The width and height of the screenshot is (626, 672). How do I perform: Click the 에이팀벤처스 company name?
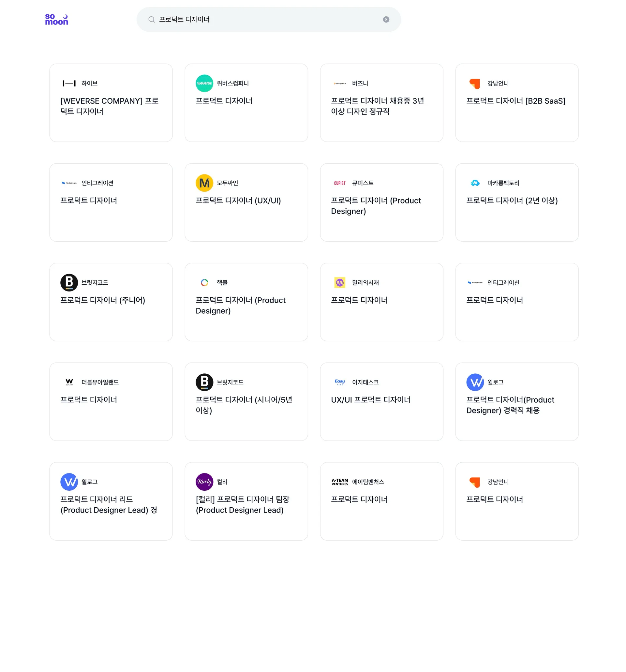point(368,482)
